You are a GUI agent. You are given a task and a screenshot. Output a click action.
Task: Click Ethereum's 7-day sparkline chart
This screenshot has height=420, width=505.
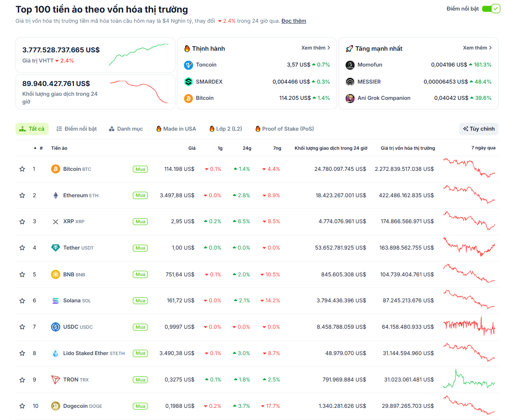469,195
